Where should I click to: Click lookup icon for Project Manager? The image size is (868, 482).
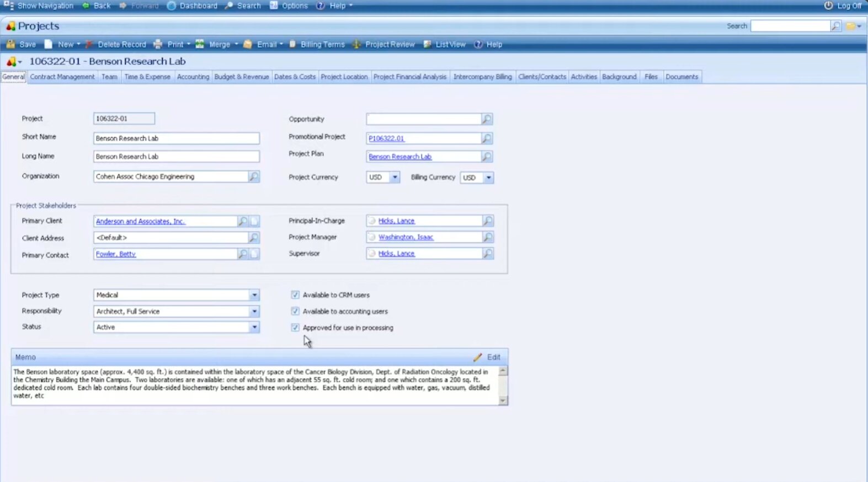pyautogui.click(x=488, y=237)
